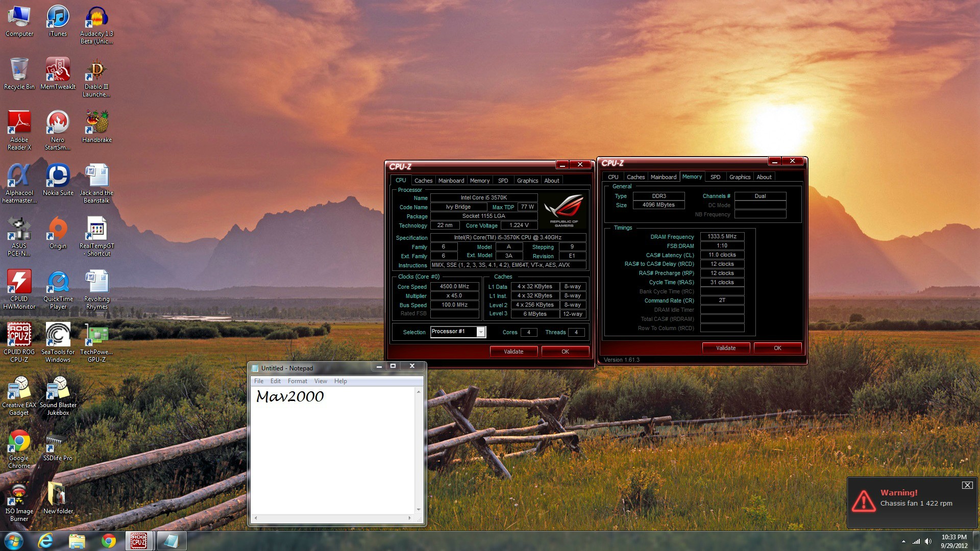
Task: Open the Nero StartSmart shortcut
Action: [58, 131]
